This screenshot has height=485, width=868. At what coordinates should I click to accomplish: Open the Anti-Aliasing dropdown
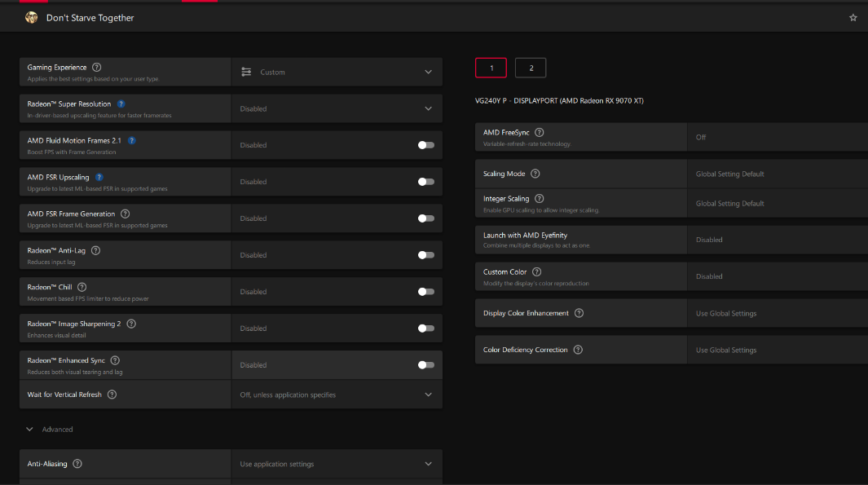tap(337, 464)
